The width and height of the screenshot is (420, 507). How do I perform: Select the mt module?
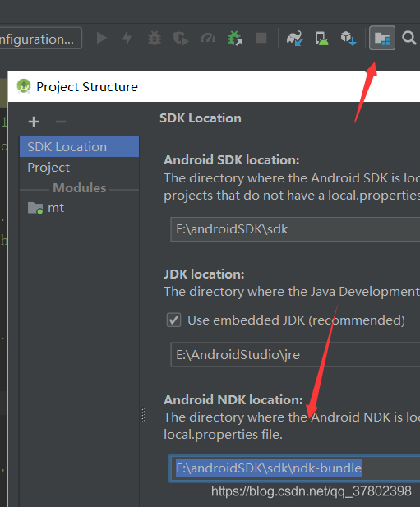click(x=79, y=208)
